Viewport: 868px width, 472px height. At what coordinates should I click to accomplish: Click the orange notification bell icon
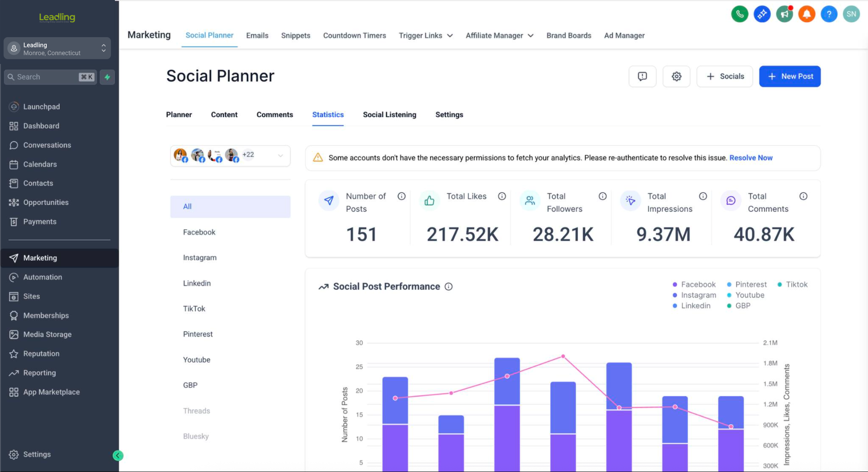pyautogui.click(x=806, y=14)
